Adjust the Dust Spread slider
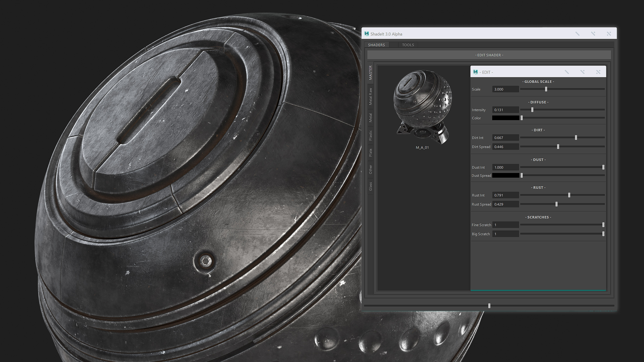This screenshot has width=644, height=362. (x=522, y=175)
